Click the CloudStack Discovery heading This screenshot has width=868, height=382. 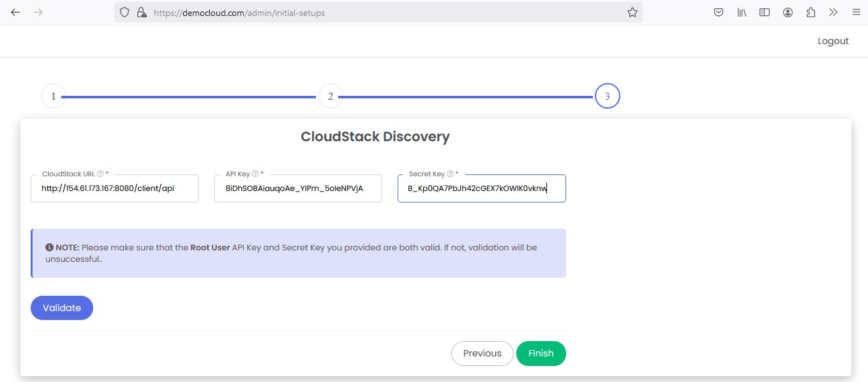pos(375,136)
